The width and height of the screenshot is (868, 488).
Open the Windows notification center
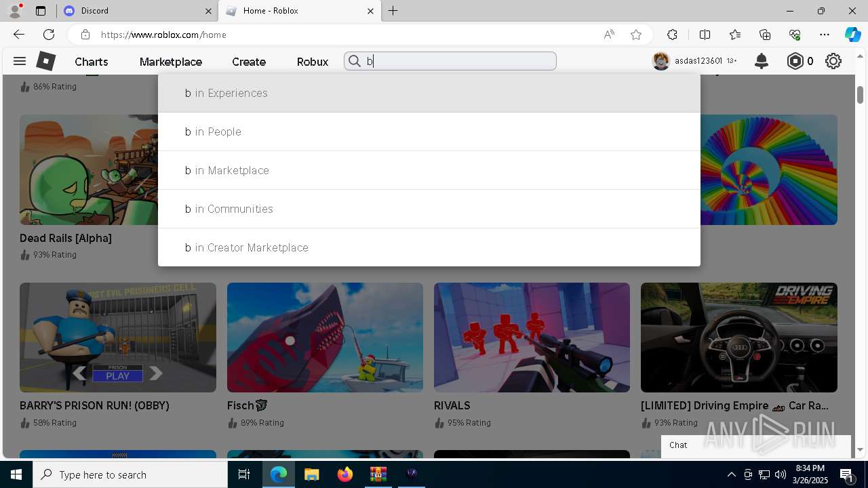coord(846,474)
